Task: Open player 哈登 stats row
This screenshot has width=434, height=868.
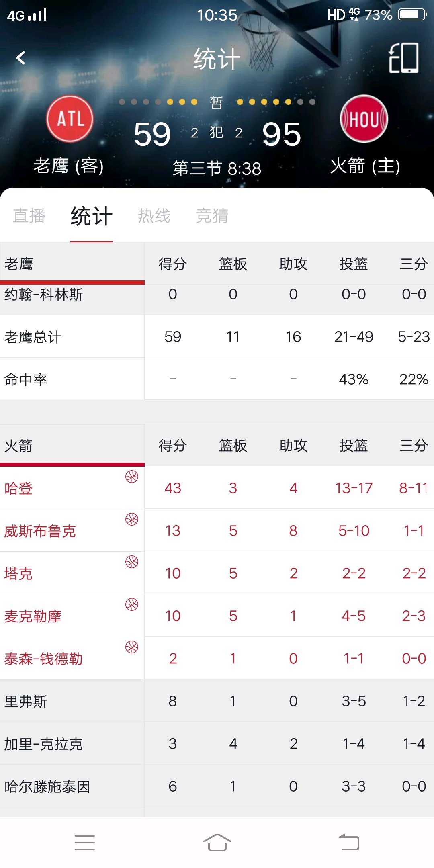Action: click(217, 488)
